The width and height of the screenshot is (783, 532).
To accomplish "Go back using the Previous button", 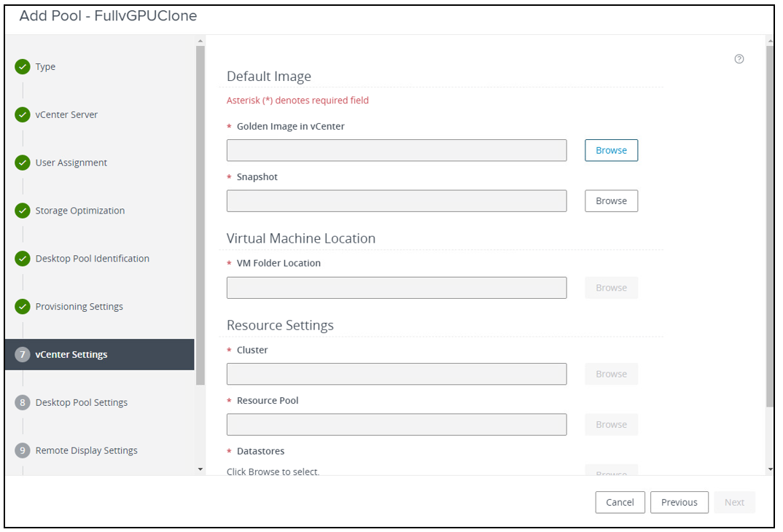I will coord(679,502).
